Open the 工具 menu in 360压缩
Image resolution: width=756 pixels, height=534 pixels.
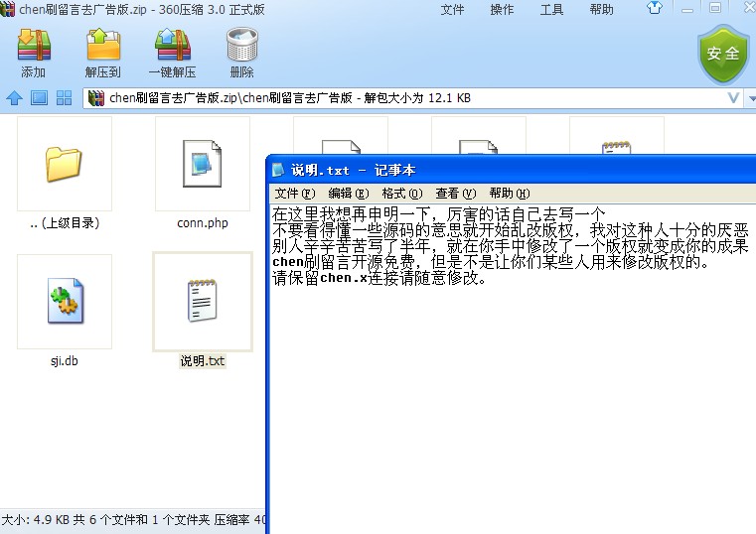[x=551, y=10]
